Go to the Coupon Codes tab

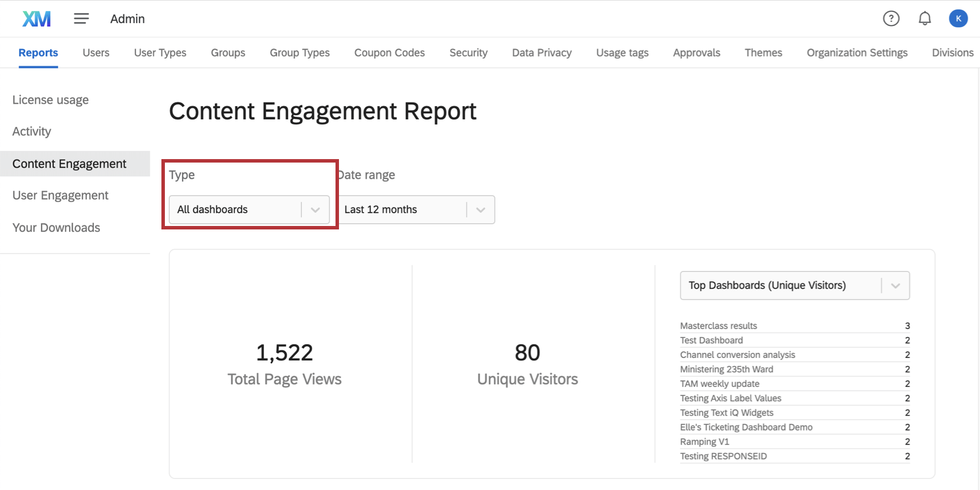[389, 53]
